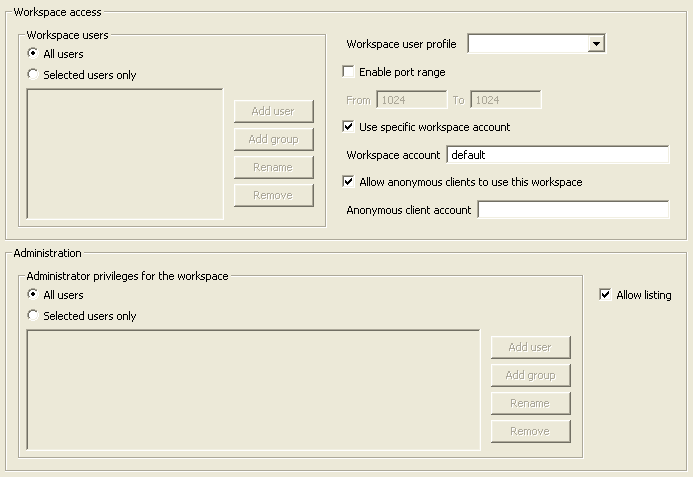Choose Selected users only for Administrator privileges
The height and width of the screenshot is (477, 693).
coord(33,316)
